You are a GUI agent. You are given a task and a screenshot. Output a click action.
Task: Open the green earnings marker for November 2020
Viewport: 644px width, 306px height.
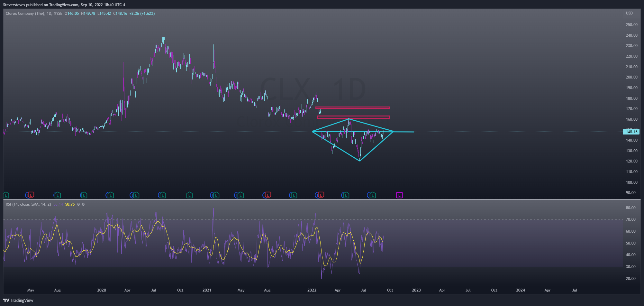click(x=190, y=195)
